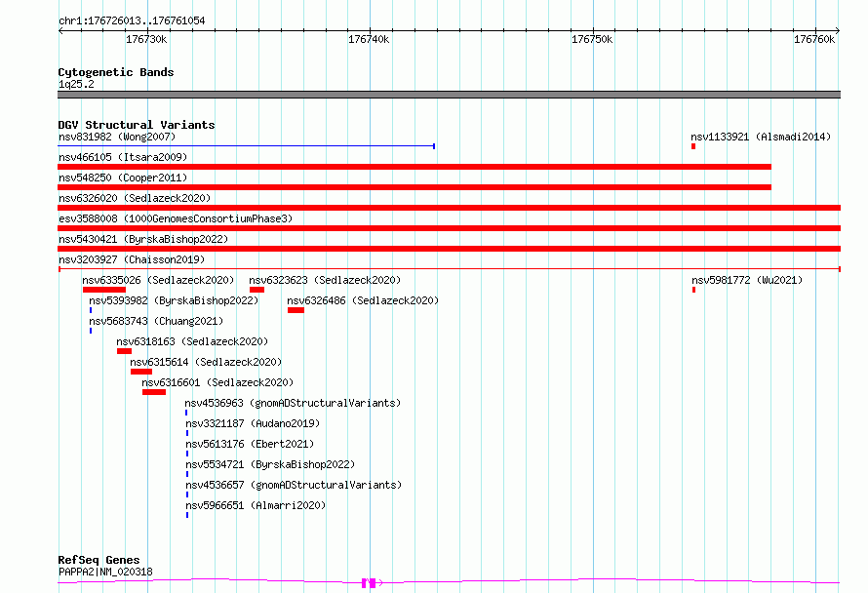This screenshot has width=868, height=593.
Task: Select the nsv466105 (Itsara2009) red bar
Action: (x=414, y=167)
